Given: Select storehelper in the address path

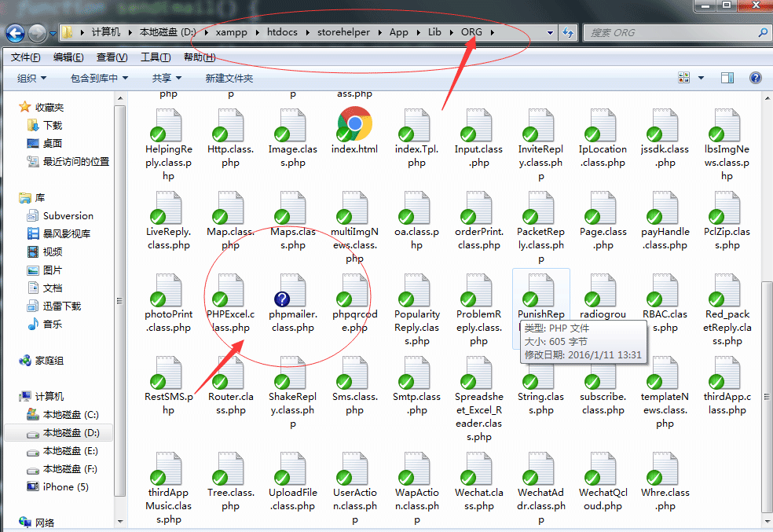Looking at the screenshot, I should pos(343,32).
